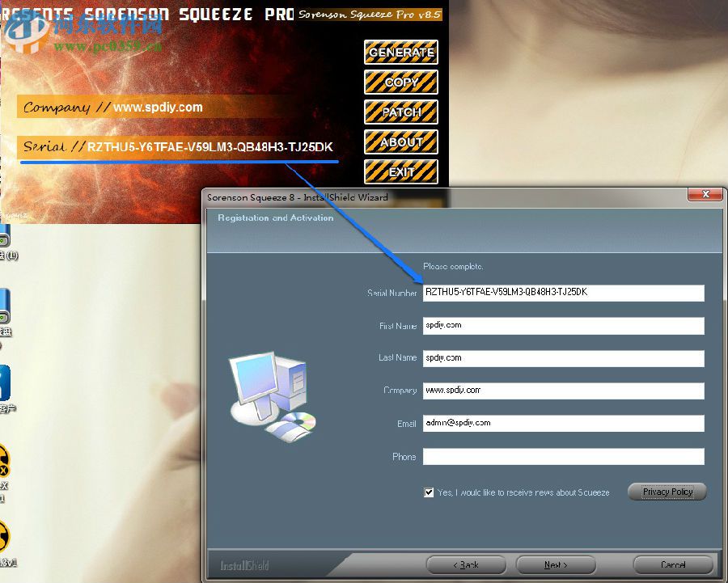
Task: Select the generated Serial text in keygen
Action: pos(210,147)
